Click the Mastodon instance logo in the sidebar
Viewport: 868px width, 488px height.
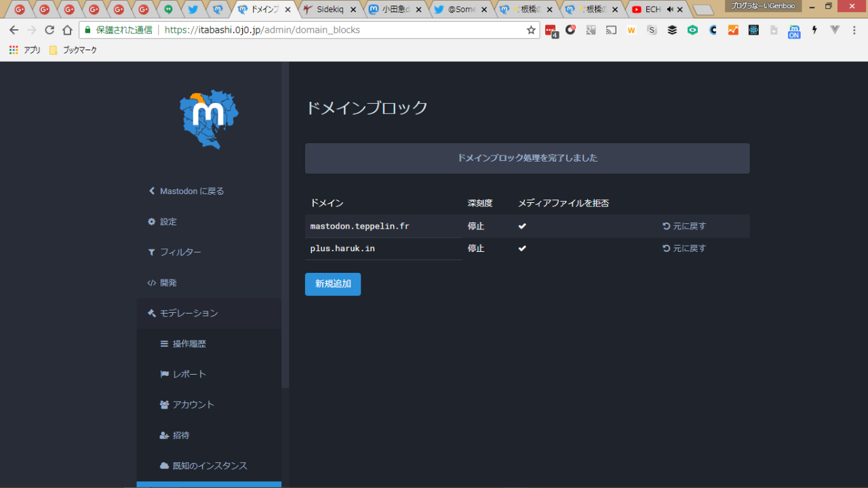pyautogui.click(x=209, y=119)
